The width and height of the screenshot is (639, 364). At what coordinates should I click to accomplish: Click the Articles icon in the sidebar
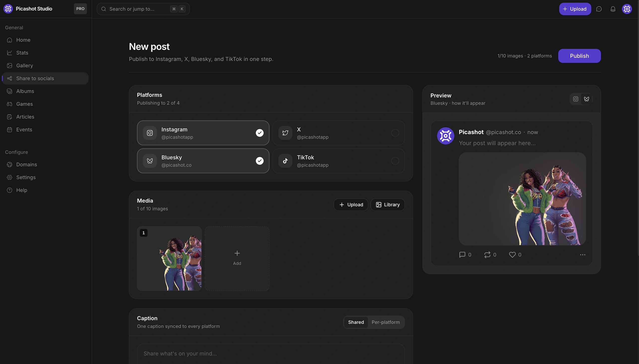click(9, 117)
